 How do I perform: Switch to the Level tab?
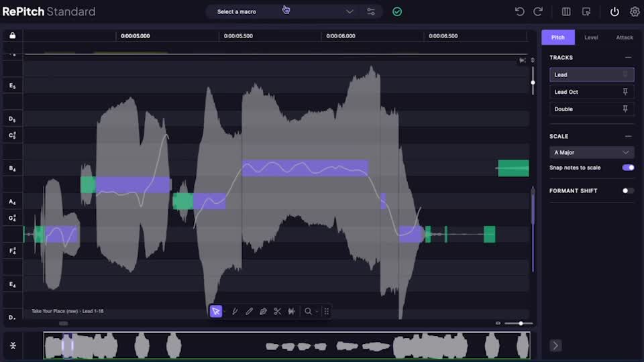[x=591, y=38]
